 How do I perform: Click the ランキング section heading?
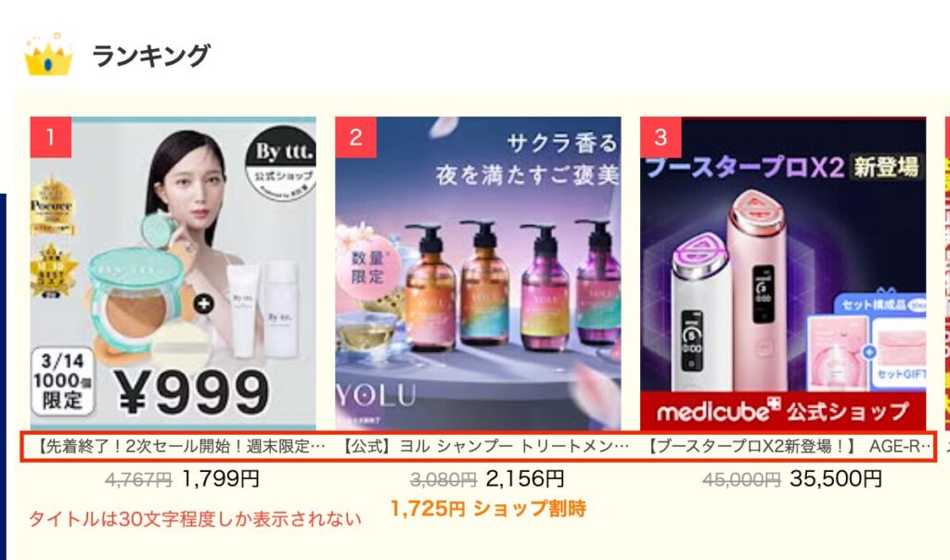[x=150, y=56]
